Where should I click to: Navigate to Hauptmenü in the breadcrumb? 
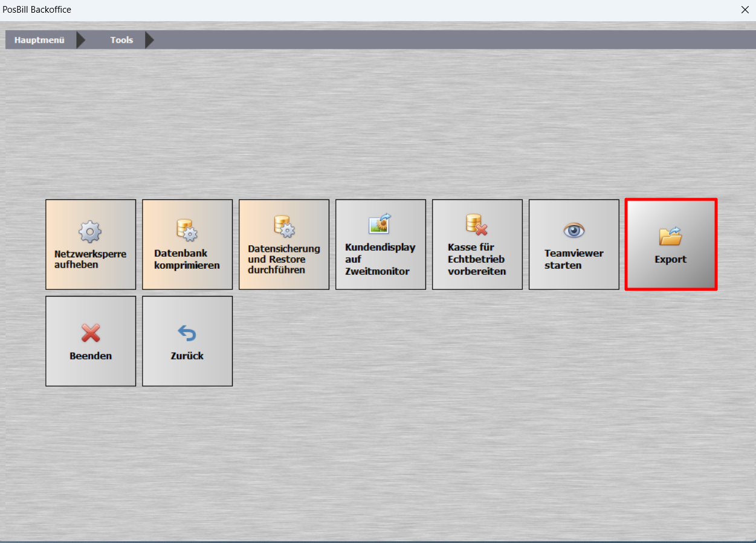point(40,40)
